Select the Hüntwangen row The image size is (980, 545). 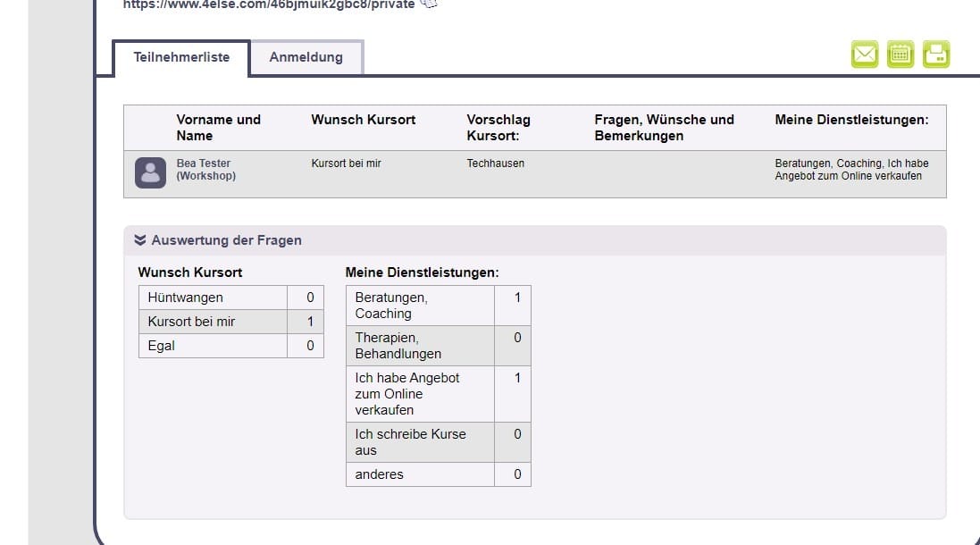pyautogui.click(x=211, y=297)
